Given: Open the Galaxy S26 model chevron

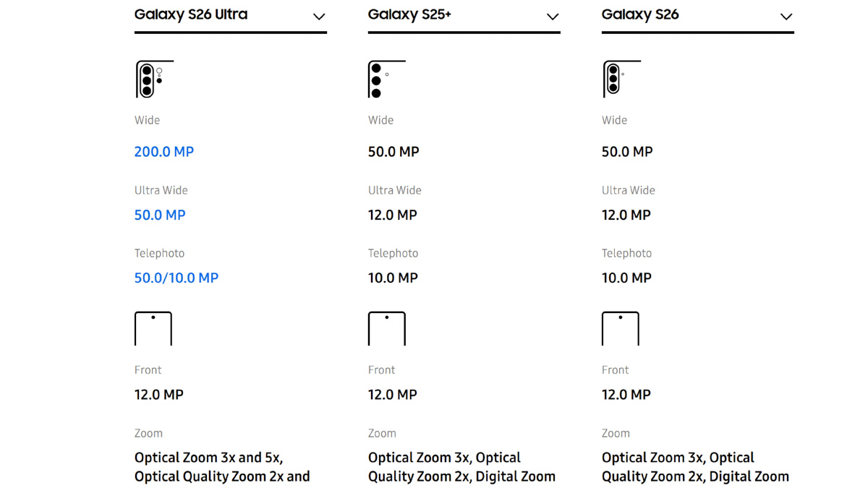Looking at the screenshot, I should pyautogui.click(x=786, y=17).
